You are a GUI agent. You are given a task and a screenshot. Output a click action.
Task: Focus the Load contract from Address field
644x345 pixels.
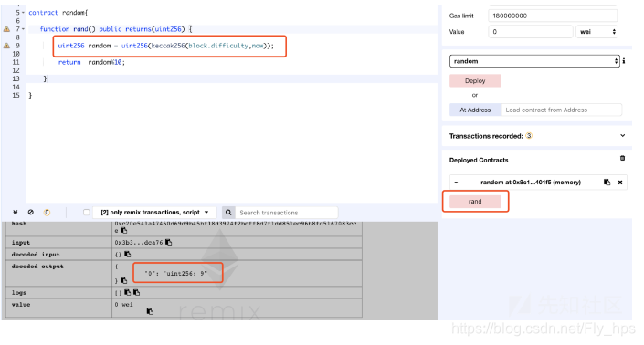pyautogui.click(x=562, y=110)
